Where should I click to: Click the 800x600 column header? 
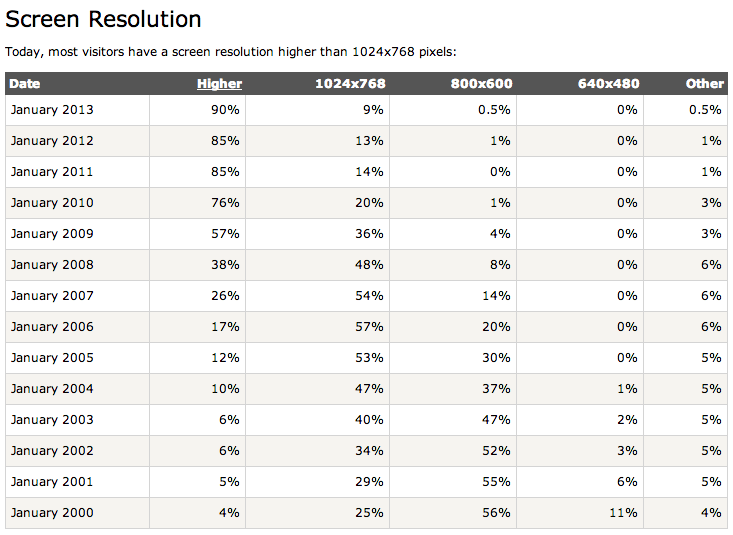click(x=480, y=84)
